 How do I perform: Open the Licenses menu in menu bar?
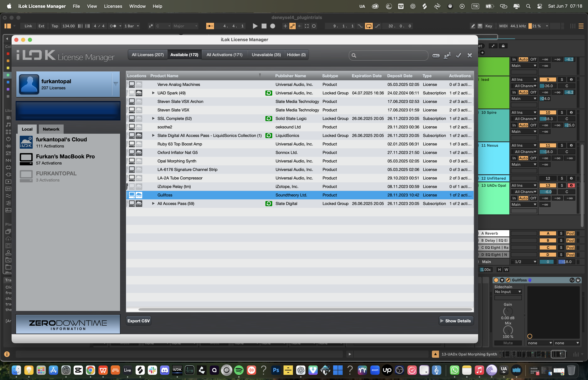click(x=113, y=6)
